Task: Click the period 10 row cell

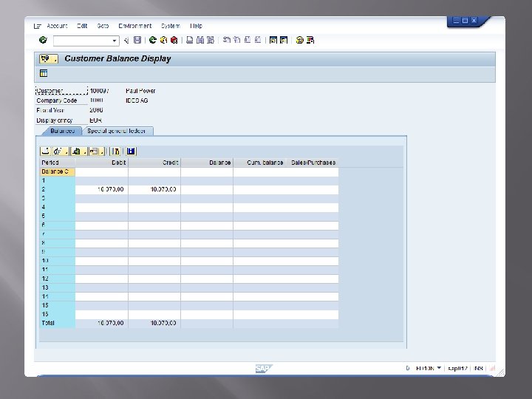Action: 58,261
